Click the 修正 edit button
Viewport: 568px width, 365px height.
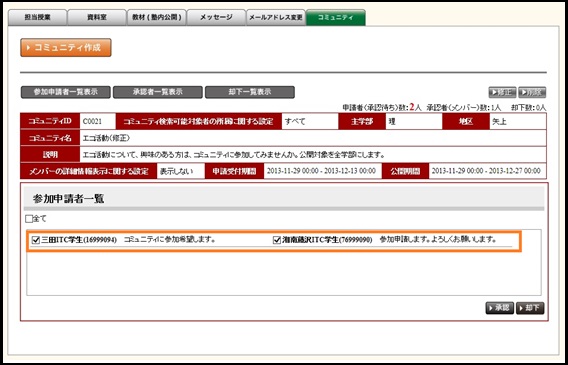pyautogui.click(x=502, y=92)
